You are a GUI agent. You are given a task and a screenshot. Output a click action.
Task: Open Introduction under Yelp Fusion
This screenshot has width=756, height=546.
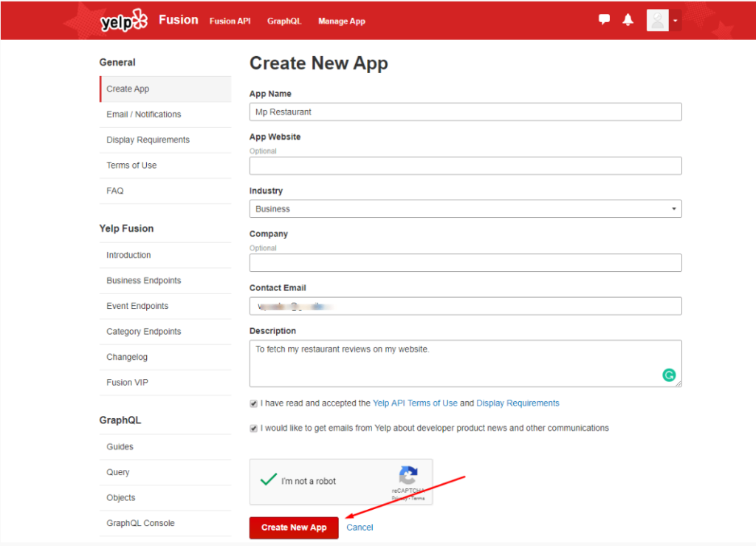(x=165, y=255)
